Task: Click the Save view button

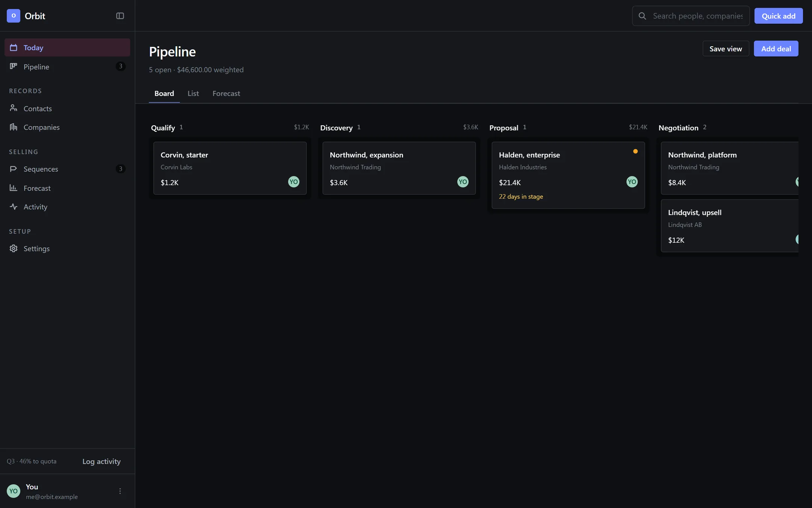Action: coord(726,49)
